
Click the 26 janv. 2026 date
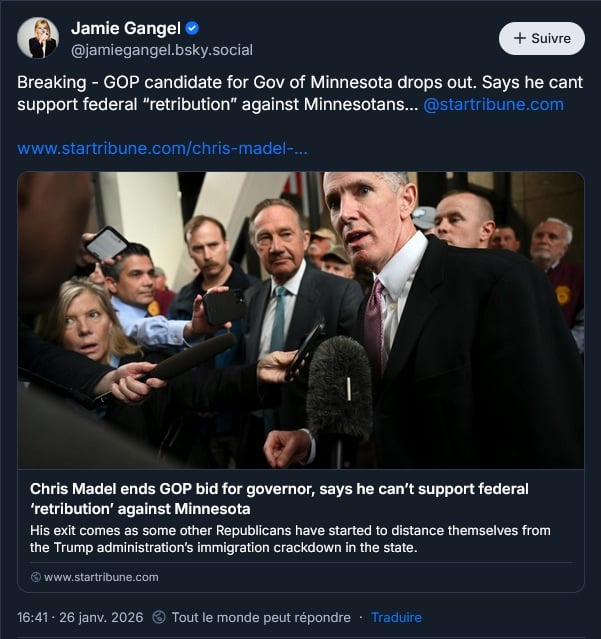pos(101,617)
